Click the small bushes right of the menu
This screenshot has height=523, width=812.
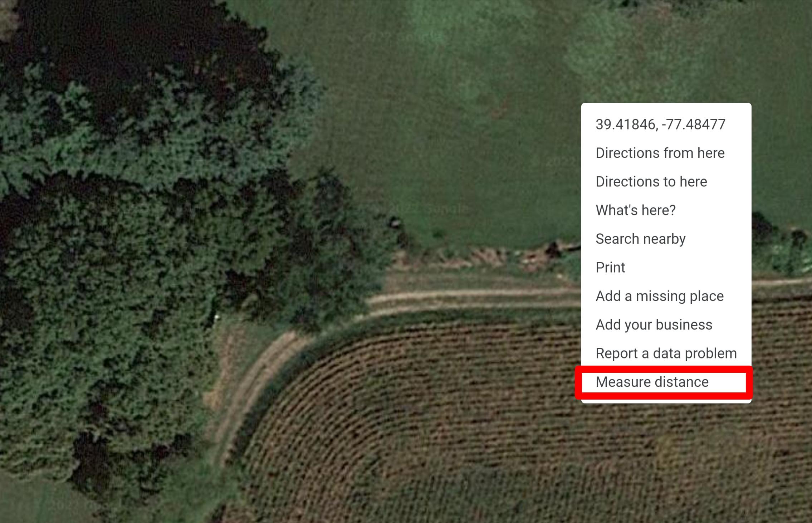pos(782,243)
